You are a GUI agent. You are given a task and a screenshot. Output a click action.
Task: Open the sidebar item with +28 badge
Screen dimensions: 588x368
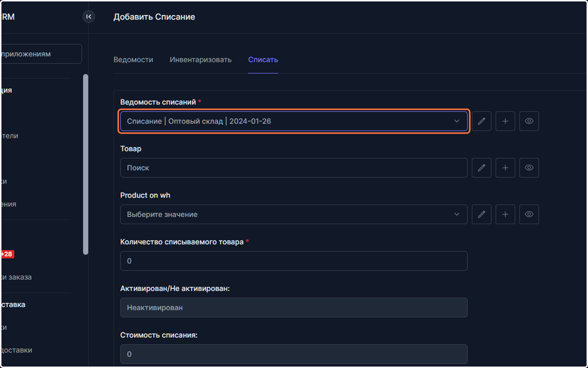7,254
